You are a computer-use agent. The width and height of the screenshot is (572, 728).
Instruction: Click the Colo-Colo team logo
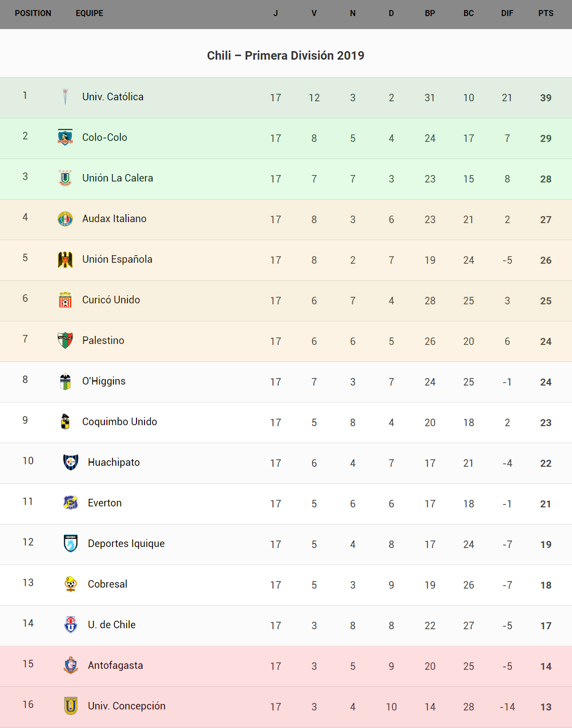click(65, 137)
